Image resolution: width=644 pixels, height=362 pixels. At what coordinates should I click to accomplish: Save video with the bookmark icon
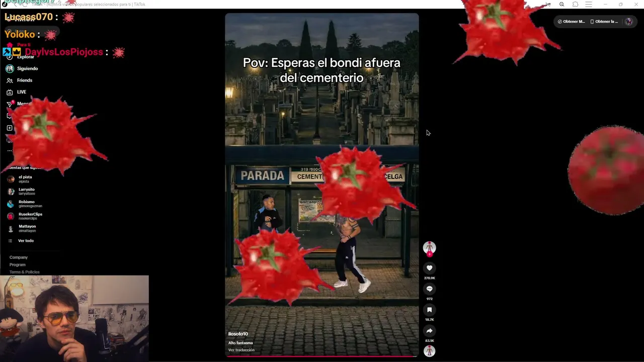click(429, 310)
